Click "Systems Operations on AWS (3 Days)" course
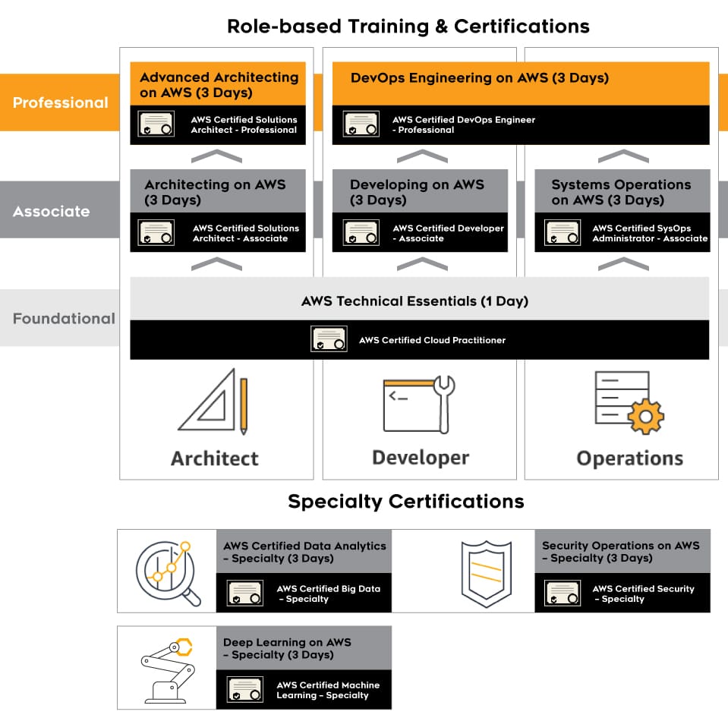This screenshot has width=728, height=721. pos(621,192)
